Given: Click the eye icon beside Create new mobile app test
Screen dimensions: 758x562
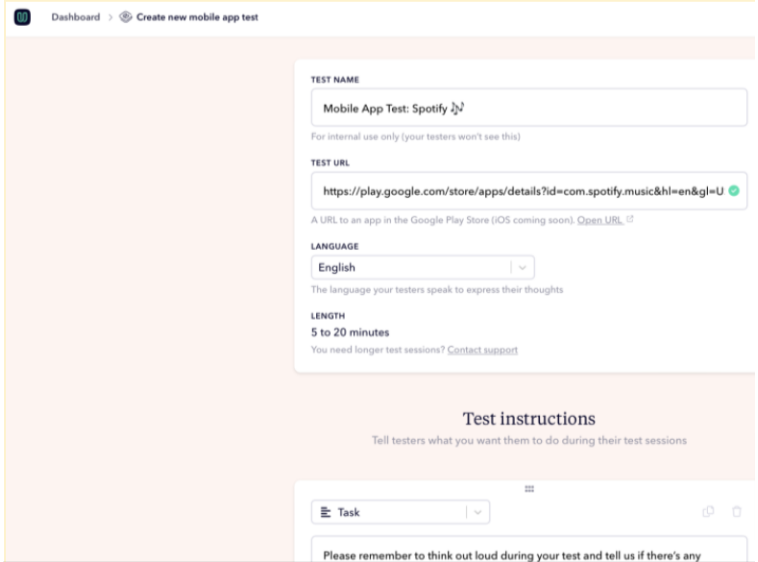Looking at the screenshot, I should (126, 17).
